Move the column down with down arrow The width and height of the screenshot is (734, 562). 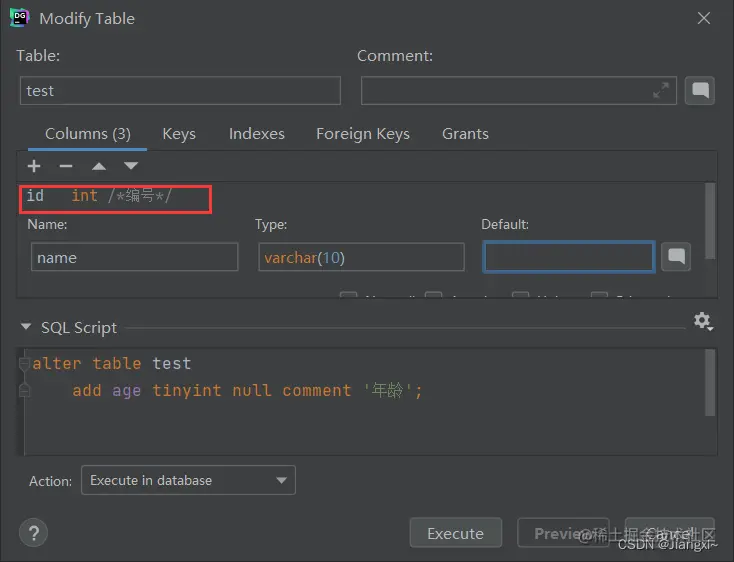(x=131, y=166)
